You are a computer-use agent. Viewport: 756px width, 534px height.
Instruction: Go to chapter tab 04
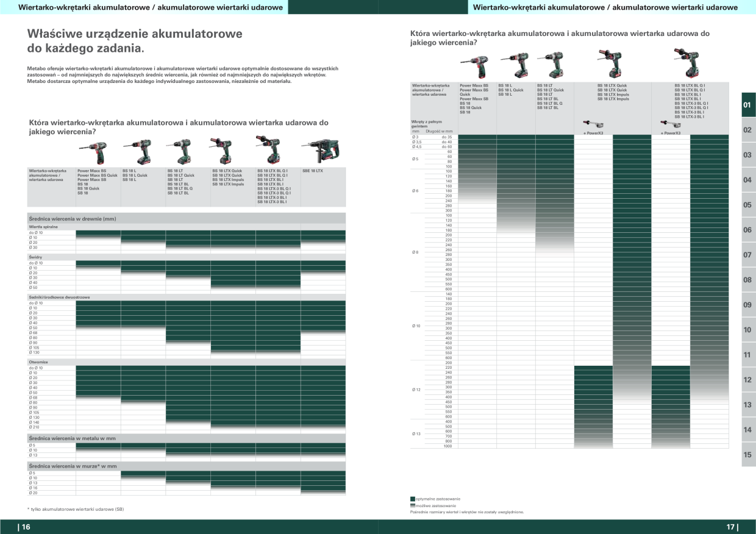(x=748, y=180)
